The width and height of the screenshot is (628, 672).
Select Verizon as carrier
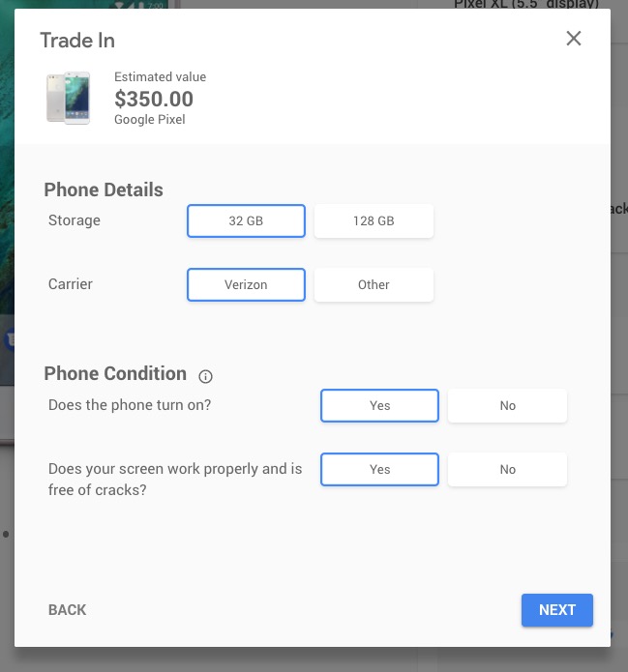[246, 284]
